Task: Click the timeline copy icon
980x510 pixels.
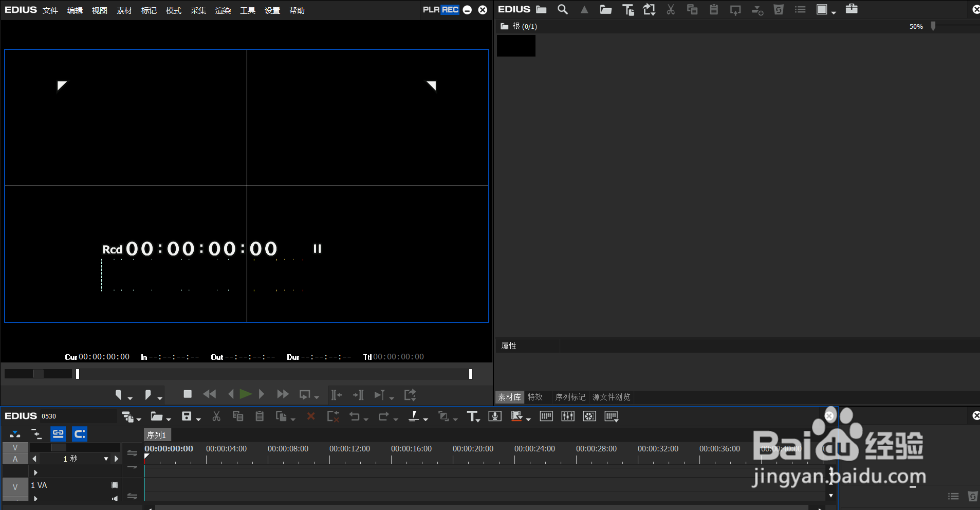Action: coord(238,416)
